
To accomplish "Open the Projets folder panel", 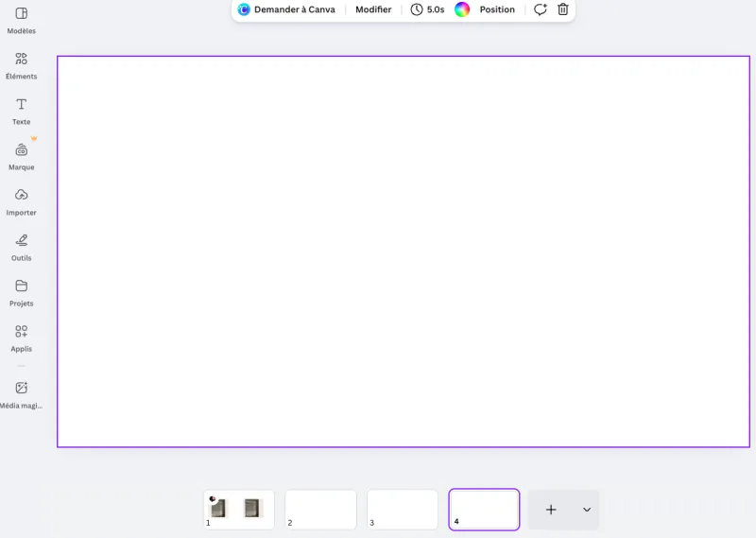I will coord(21,293).
